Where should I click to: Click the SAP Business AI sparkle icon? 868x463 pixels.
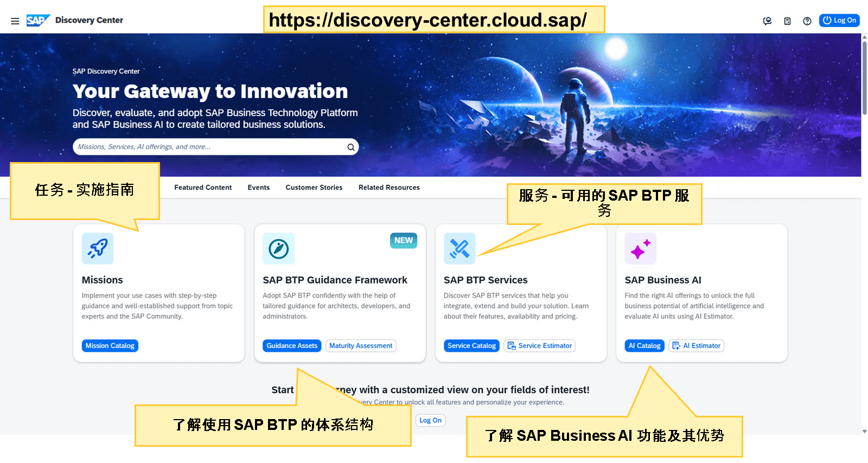tap(641, 248)
